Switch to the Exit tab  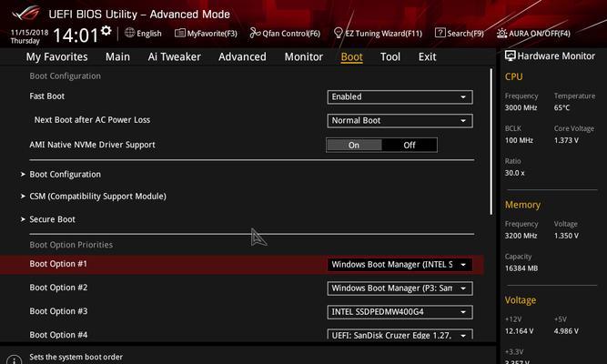(427, 57)
